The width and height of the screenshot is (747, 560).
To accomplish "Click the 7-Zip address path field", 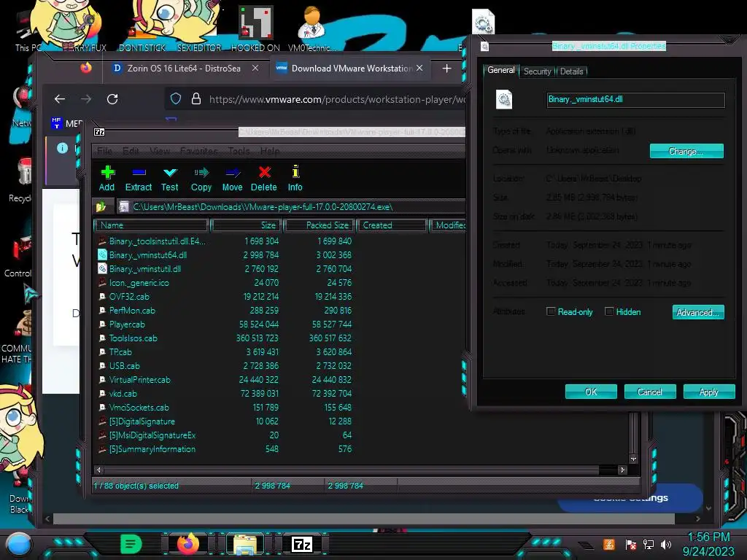I will (x=290, y=206).
